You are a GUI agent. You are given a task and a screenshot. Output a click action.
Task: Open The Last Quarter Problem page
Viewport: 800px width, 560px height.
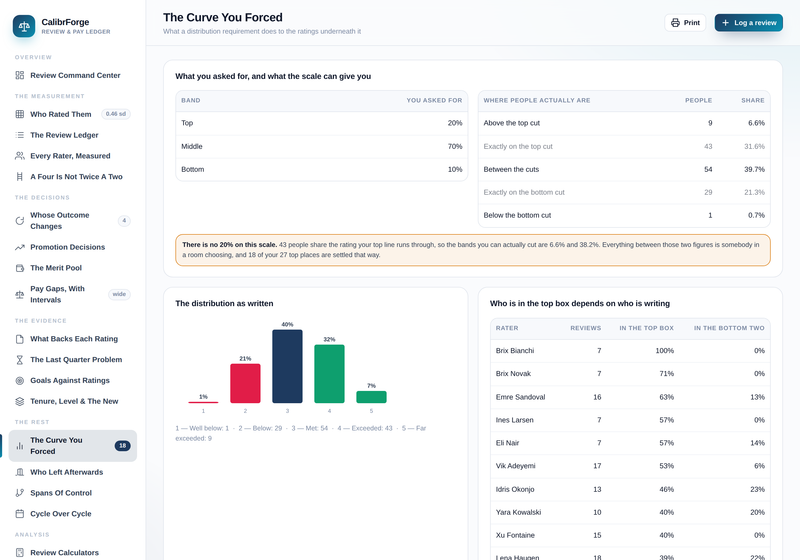72,360
